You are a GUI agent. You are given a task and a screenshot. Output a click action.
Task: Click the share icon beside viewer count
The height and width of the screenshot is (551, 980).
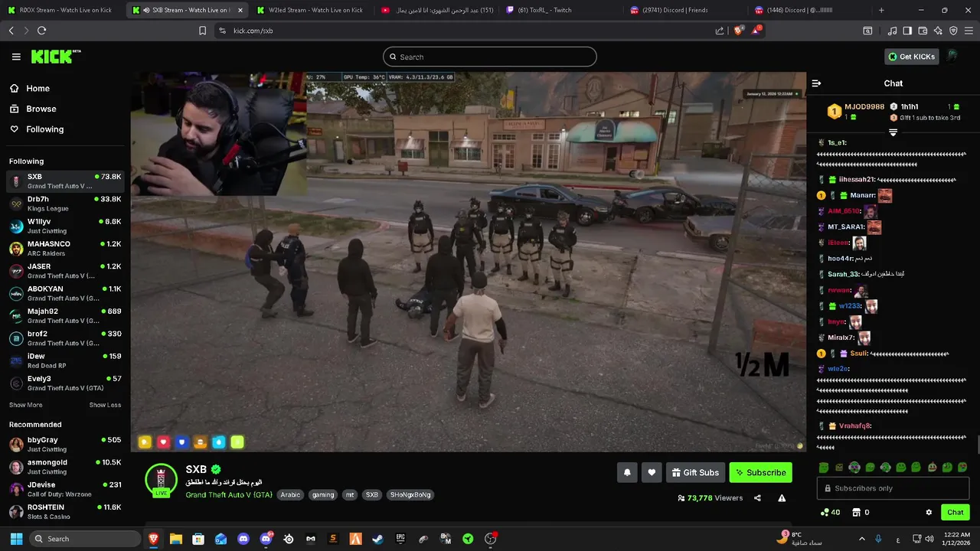point(757,498)
